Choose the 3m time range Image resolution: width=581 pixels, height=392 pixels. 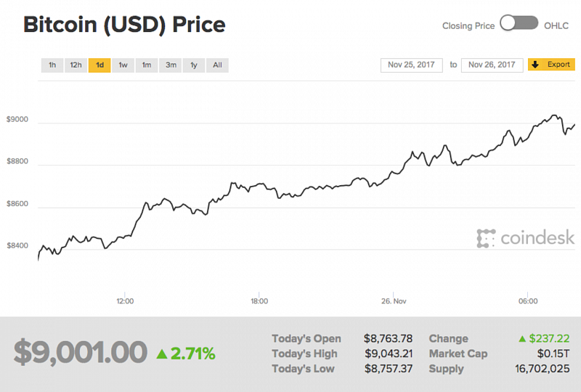tap(171, 65)
